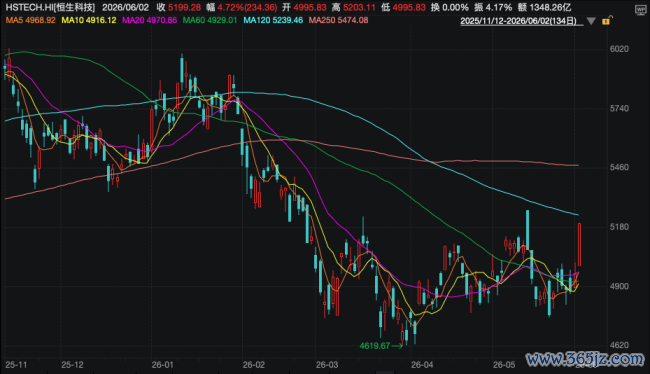Click the open price 4995.83
Viewport: 650px width, 374px height.
click(x=310, y=7)
